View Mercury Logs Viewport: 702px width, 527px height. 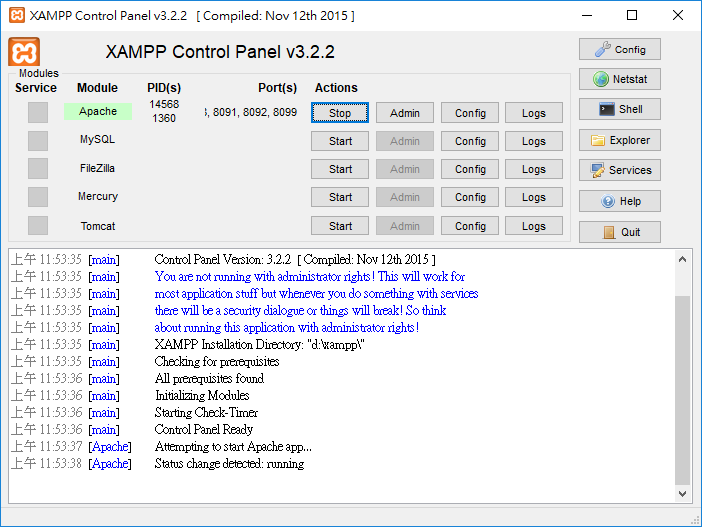(534, 197)
